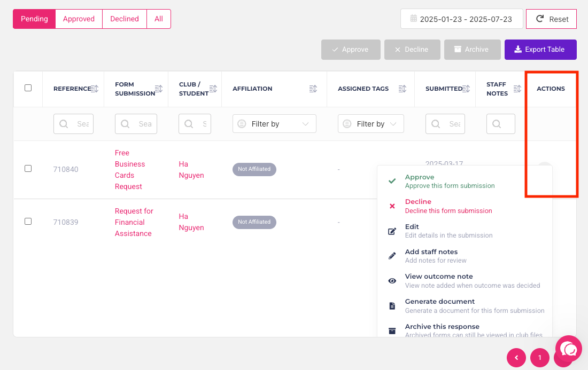588x370 pixels.
Task: Sort by Staff Notes column icon
Action: [517, 89]
